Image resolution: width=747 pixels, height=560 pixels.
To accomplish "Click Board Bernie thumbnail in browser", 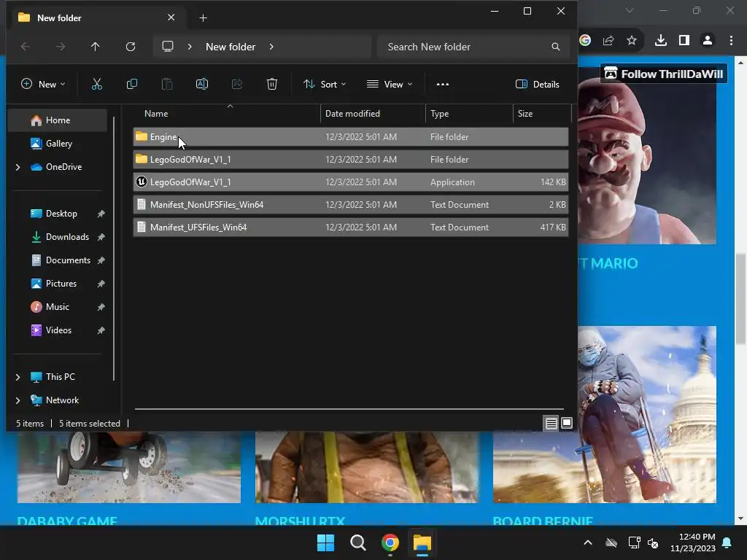I will 605,414.
